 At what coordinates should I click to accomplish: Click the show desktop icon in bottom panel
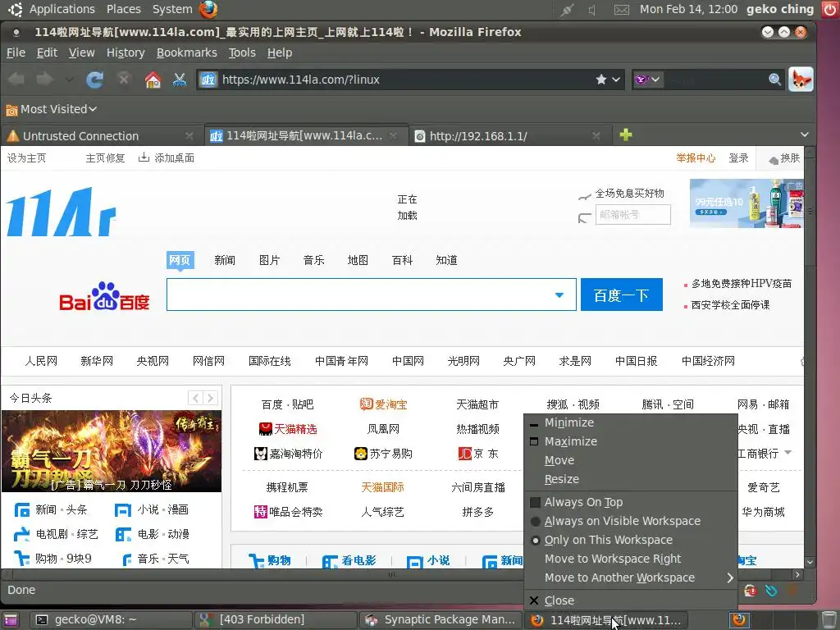(x=10, y=620)
